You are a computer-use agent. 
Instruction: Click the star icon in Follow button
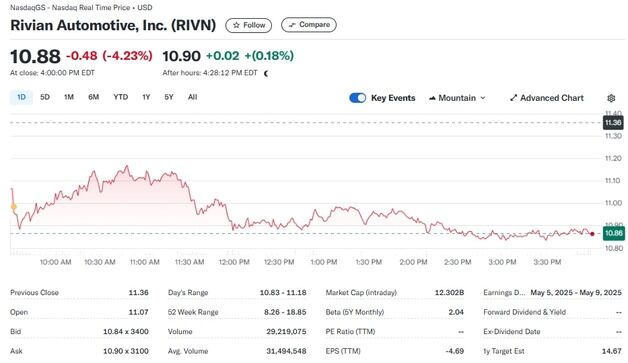236,25
